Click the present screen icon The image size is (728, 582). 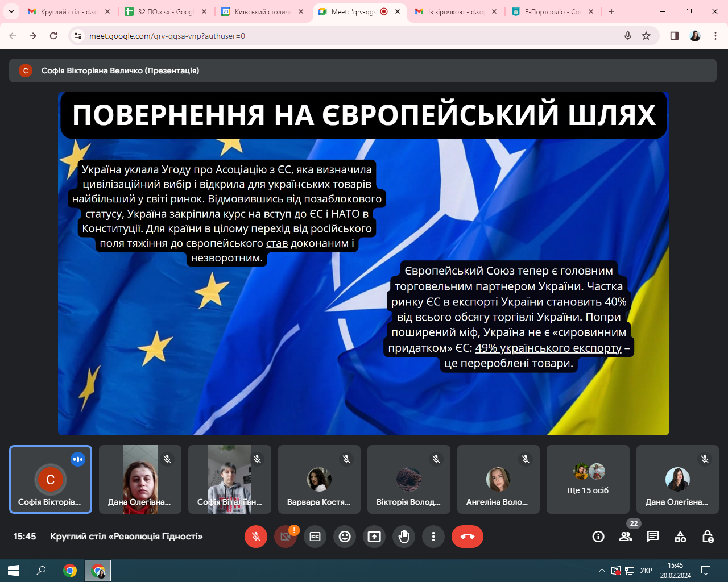(x=374, y=537)
